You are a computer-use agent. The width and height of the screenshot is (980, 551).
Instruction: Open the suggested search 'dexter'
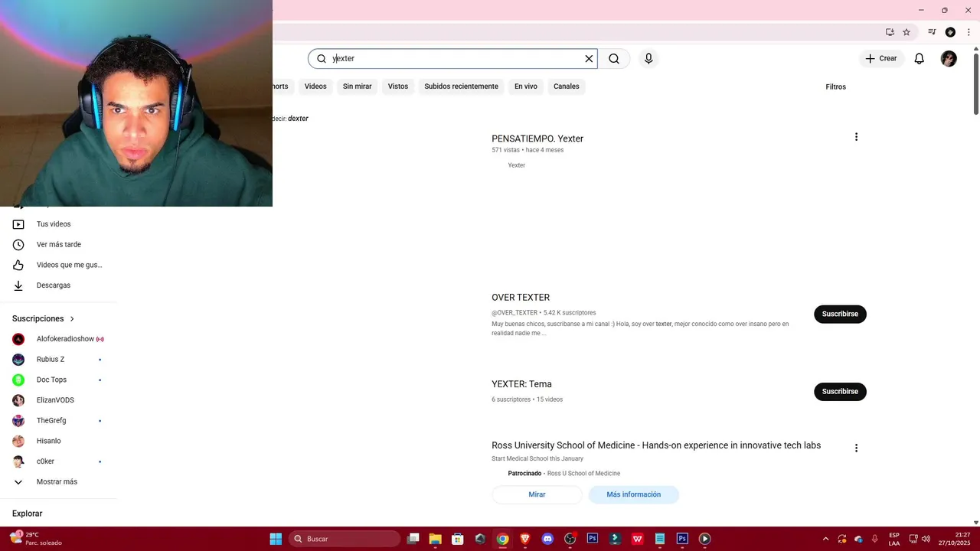coord(298,119)
